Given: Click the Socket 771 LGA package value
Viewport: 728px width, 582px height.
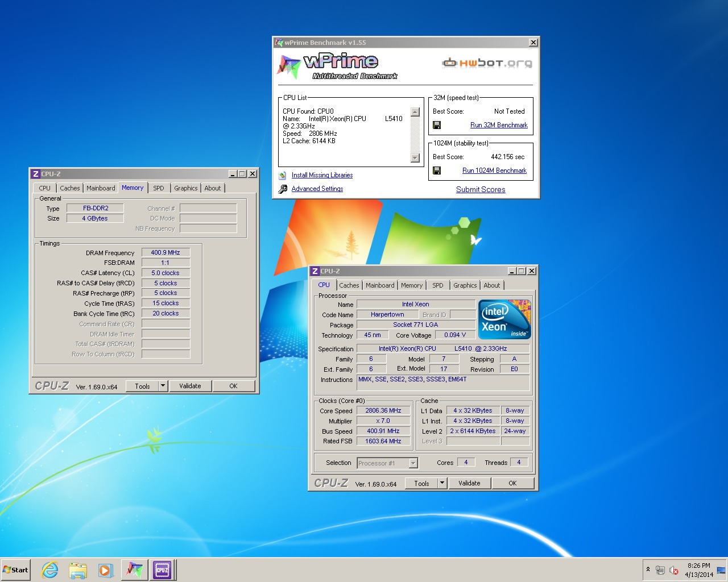Looking at the screenshot, I should pyautogui.click(x=416, y=325).
